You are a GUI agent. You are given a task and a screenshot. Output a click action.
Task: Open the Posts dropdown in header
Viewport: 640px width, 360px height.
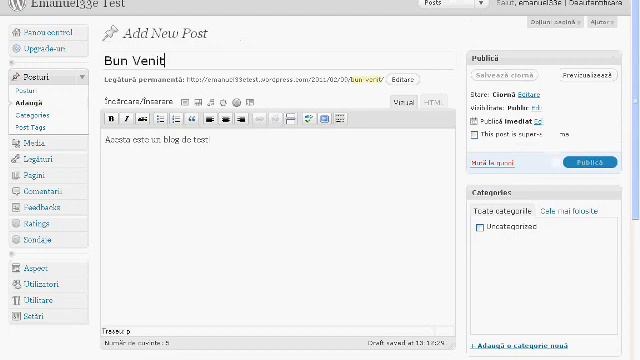pos(453,4)
